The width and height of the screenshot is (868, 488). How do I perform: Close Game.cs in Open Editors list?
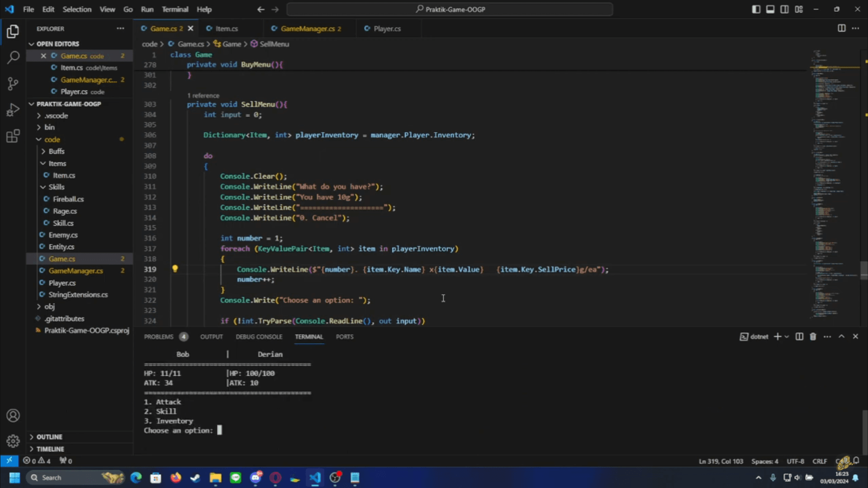point(43,56)
